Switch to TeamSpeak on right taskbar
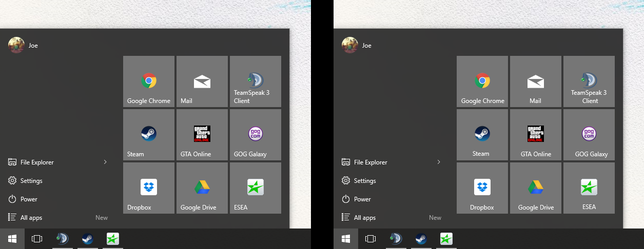 click(x=396, y=239)
